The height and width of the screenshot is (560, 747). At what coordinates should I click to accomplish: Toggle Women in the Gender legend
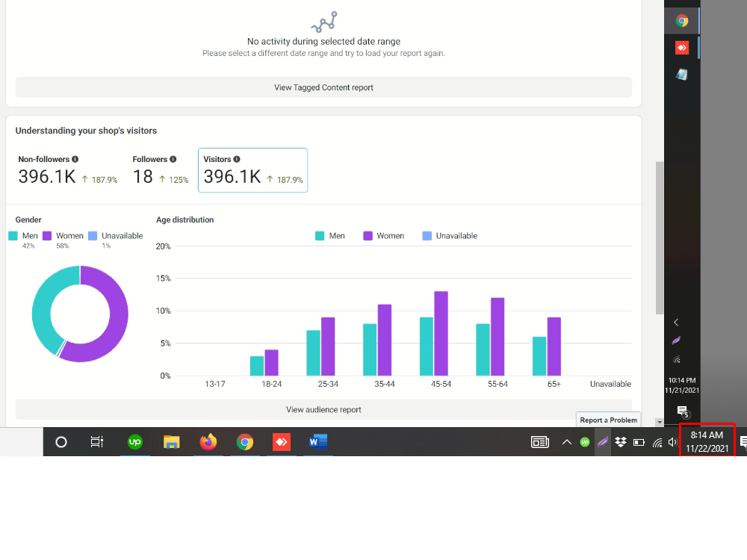coord(63,236)
